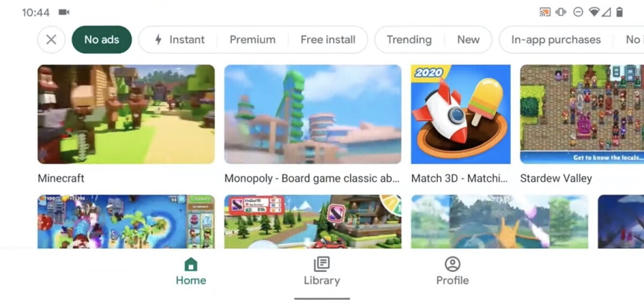This screenshot has height=304, width=644.
Task: Tap the Stardew Valley title text
Action: (x=556, y=178)
